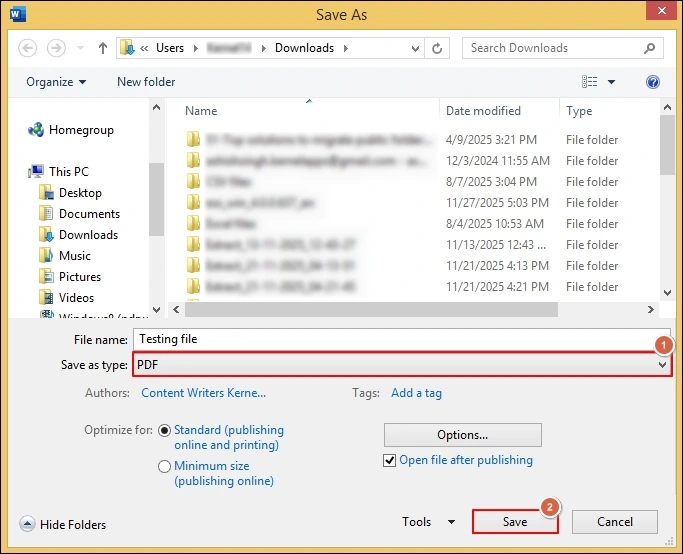Refresh the Downloads folder view
The image size is (683, 554).
pos(437,48)
